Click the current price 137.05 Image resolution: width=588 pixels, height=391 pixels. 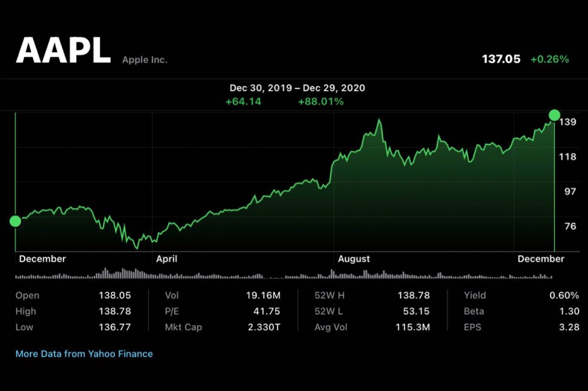click(501, 59)
